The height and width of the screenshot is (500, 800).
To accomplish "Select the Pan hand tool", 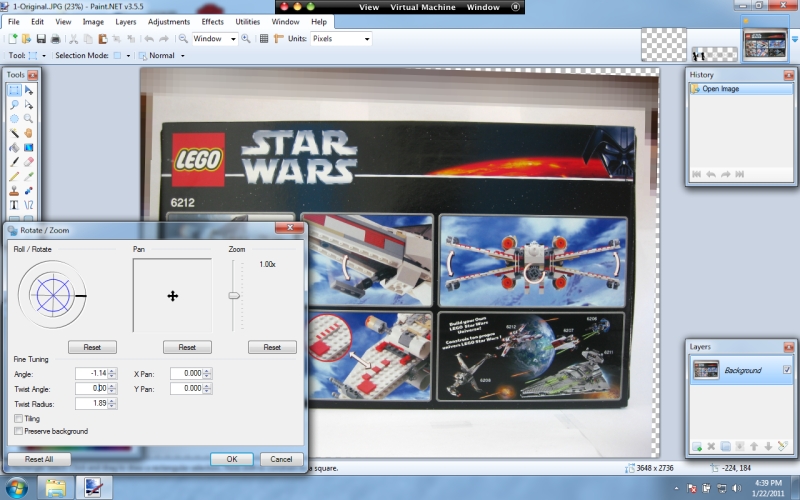I will click(29, 133).
